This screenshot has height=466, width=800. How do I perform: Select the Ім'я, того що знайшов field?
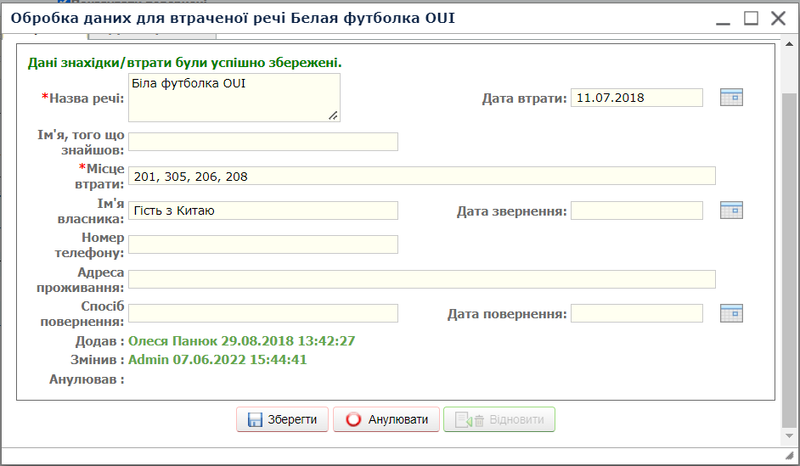[x=263, y=141]
